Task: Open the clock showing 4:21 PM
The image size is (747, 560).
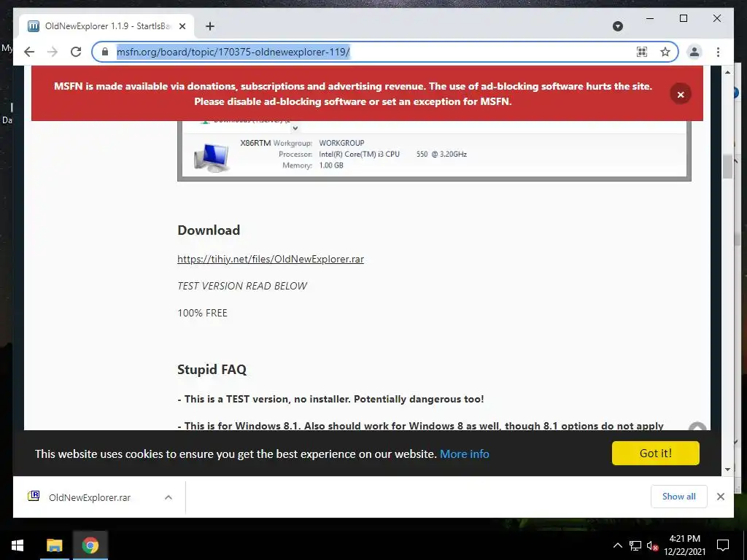Action: [x=684, y=545]
